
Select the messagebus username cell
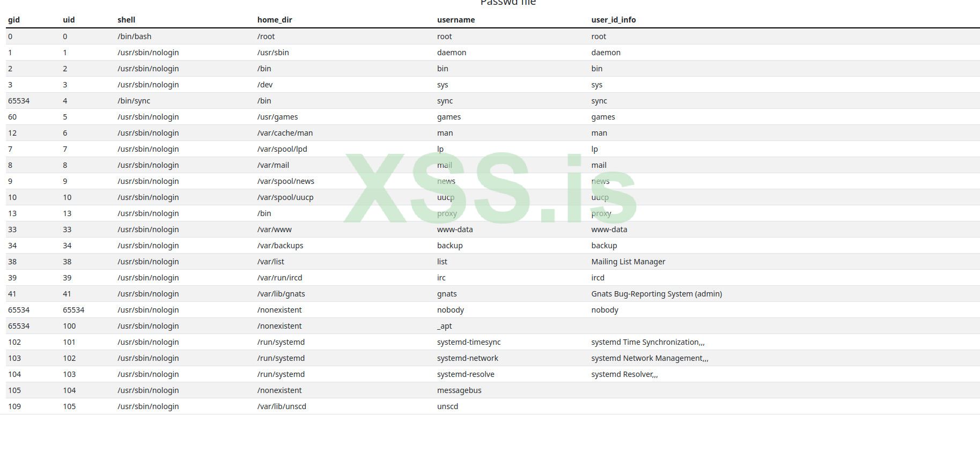[459, 390]
